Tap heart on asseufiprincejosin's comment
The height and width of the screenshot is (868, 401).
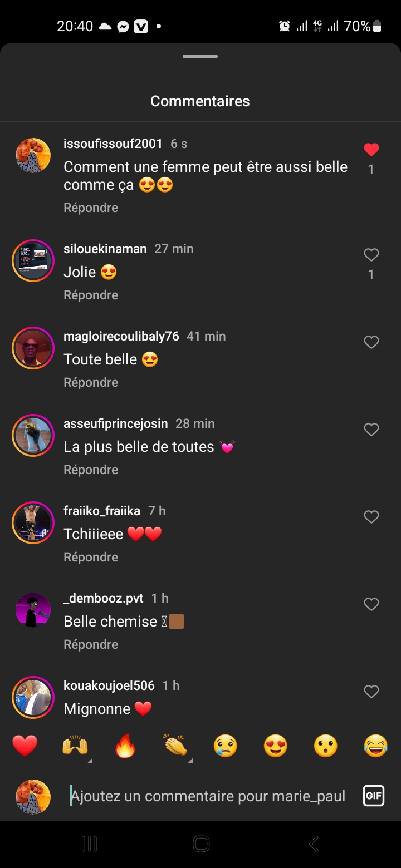(x=371, y=430)
